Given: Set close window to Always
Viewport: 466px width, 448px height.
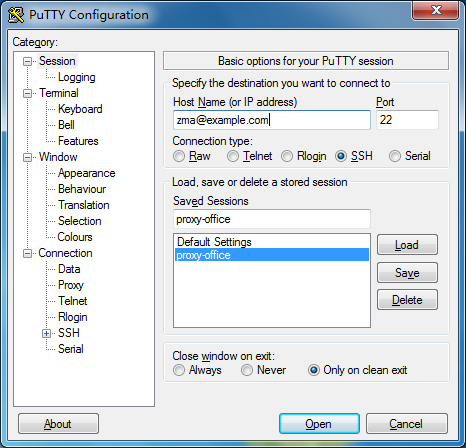Looking at the screenshot, I should [179, 370].
